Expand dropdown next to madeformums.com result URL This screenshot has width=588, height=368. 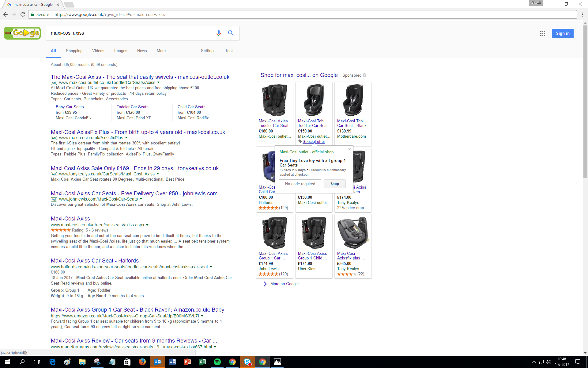click(215, 347)
